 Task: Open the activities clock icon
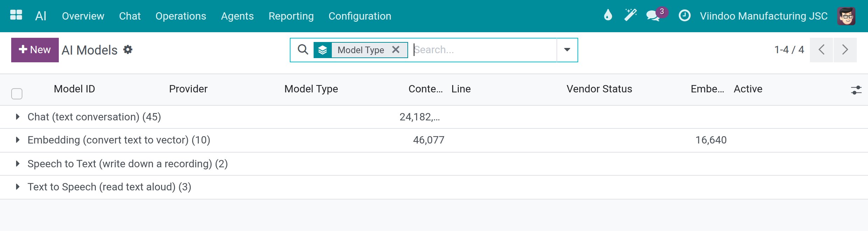[x=685, y=15]
